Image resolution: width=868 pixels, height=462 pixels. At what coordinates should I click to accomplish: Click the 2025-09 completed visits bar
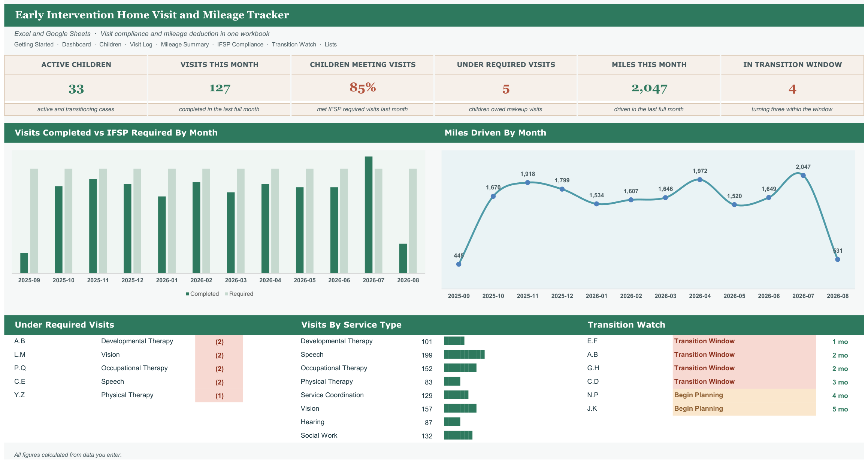[24, 263]
